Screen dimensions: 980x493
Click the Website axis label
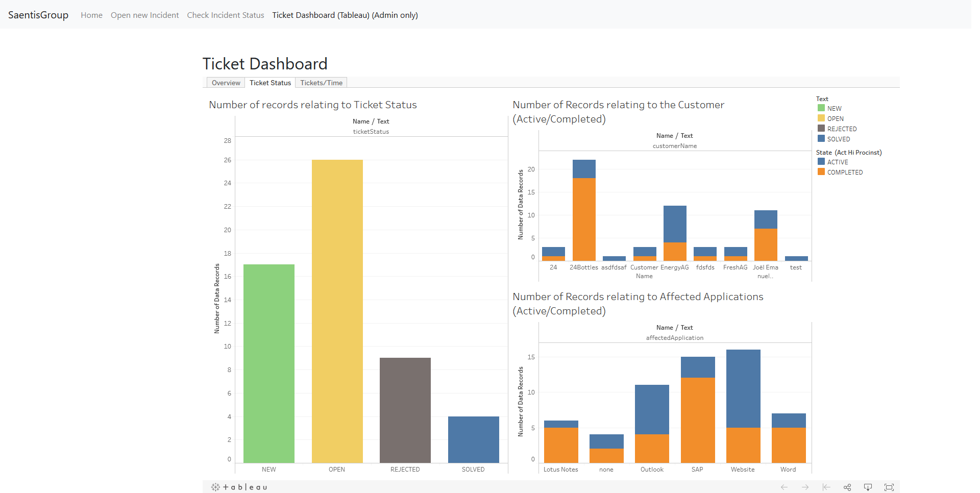coord(743,470)
